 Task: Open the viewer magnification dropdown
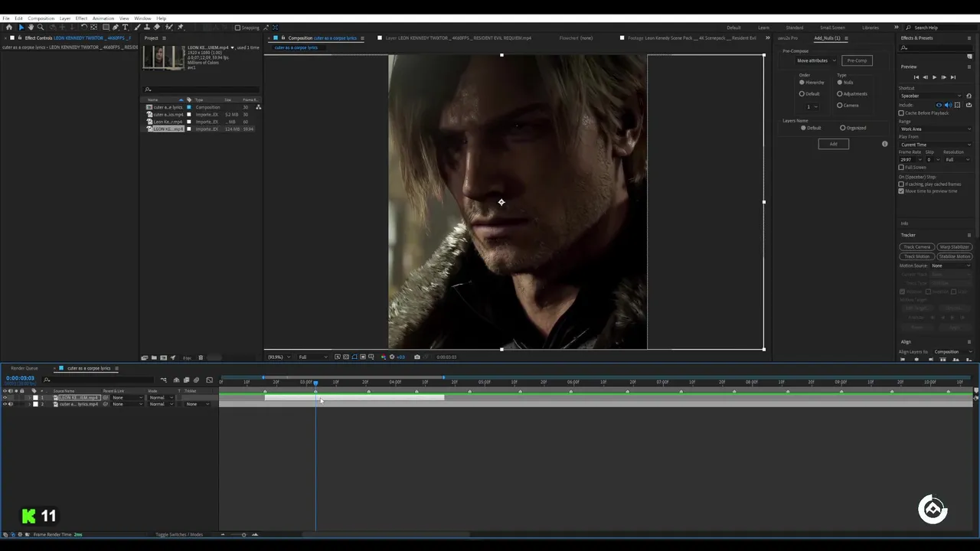[x=279, y=357]
